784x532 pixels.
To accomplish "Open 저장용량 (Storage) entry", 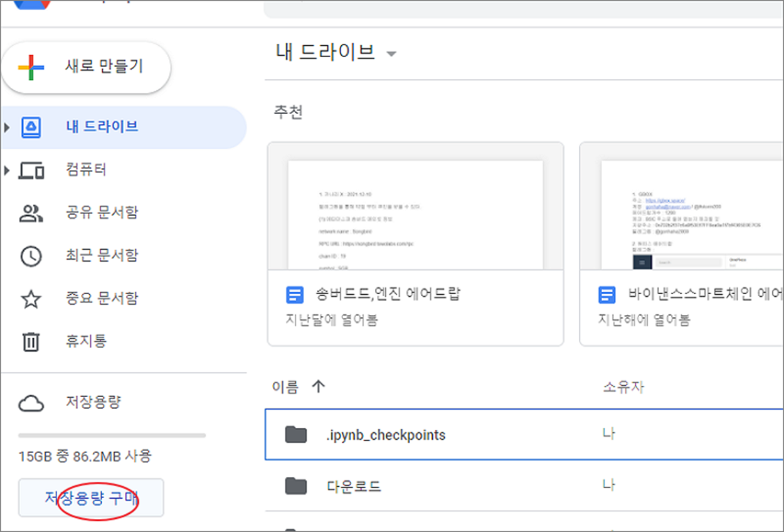I will click(x=93, y=402).
